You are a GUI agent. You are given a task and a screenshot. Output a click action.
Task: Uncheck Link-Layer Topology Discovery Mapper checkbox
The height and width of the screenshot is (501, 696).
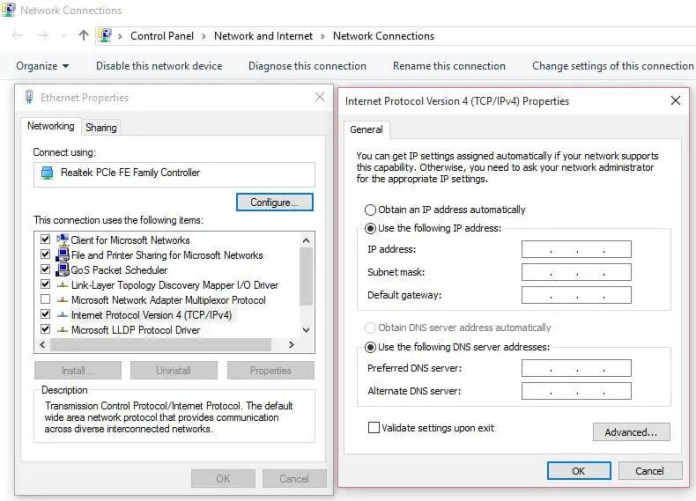pyautogui.click(x=45, y=284)
